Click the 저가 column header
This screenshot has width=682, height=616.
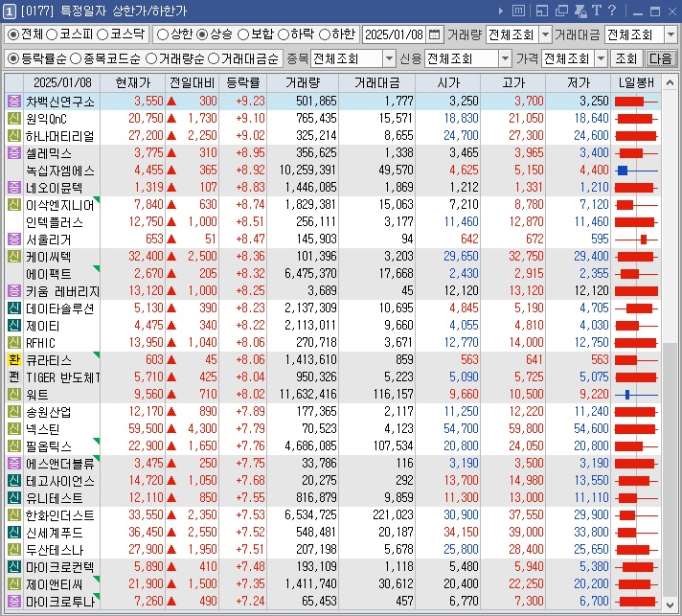click(578, 82)
